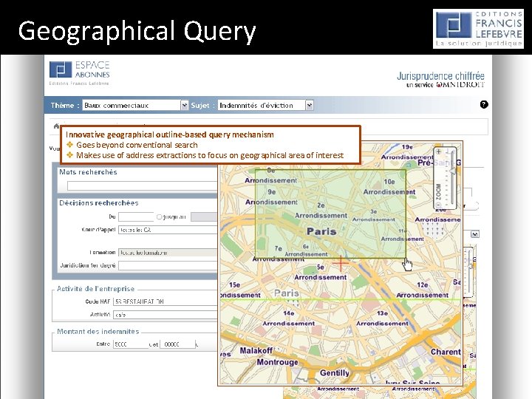Click the Décisions recherchées heading

[99, 203]
